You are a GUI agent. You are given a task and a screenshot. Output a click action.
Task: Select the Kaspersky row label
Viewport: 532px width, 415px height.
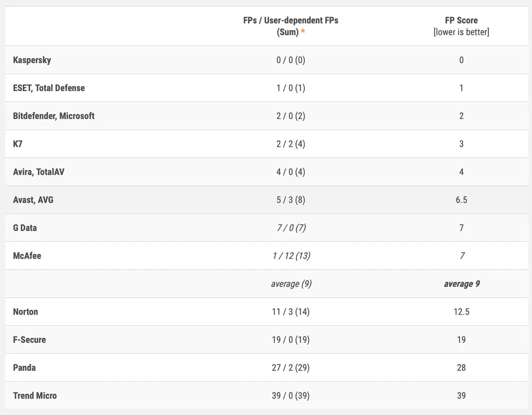(32, 60)
